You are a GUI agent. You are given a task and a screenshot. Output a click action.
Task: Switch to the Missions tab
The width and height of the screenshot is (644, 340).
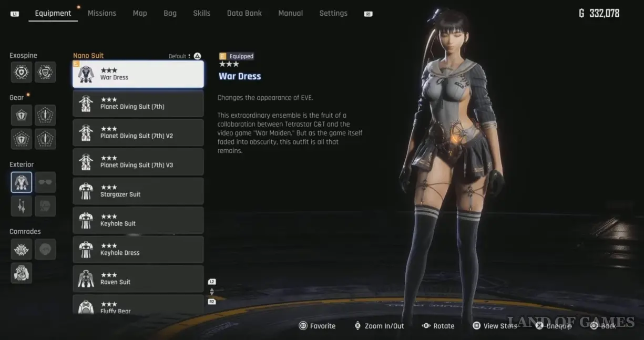(x=102, y=13)
